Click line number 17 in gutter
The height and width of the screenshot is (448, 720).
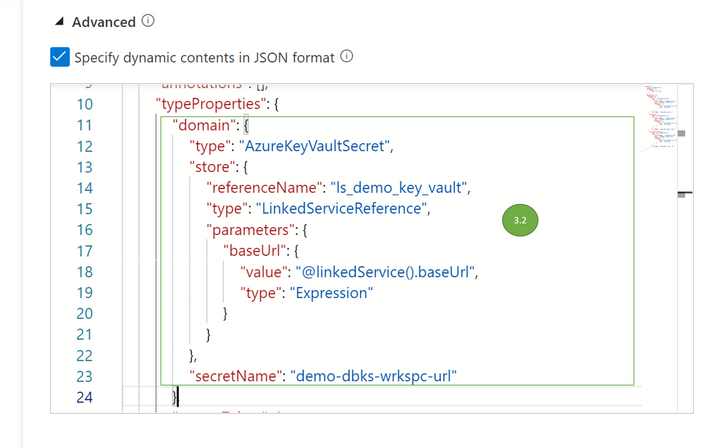pos(84,251)
